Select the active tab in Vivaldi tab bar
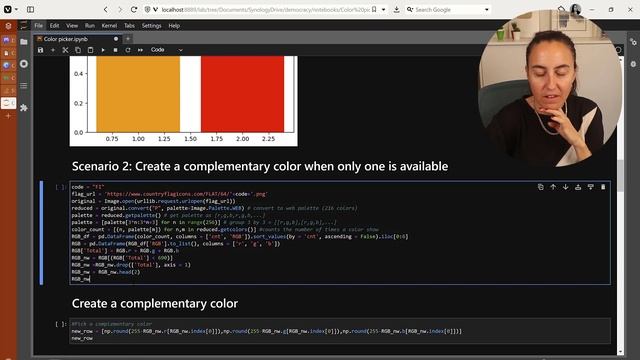Image resolution: width=640 pixels, height=360 pixels. (x=8, y=103)
